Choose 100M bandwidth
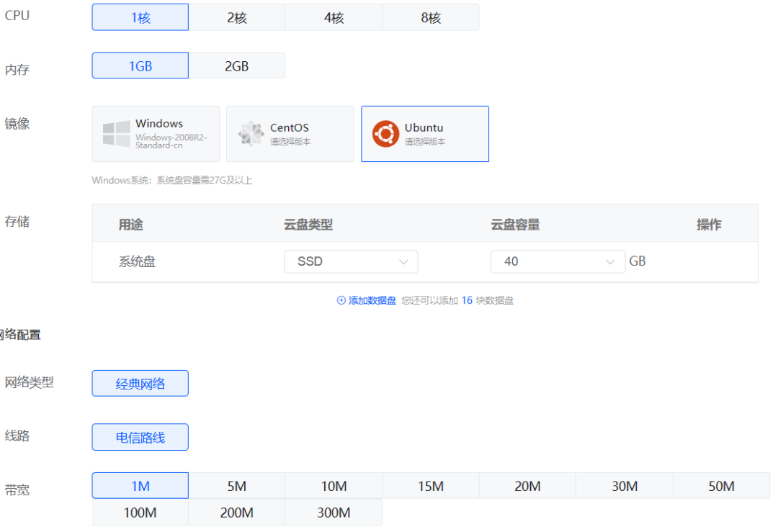 coord(140,513)
